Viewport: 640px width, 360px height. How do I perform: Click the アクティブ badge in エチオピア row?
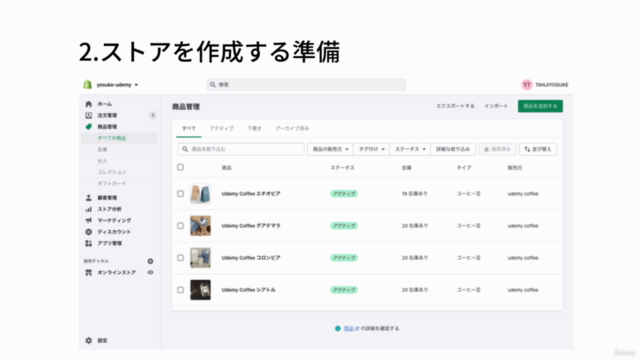tap(344, 194)
